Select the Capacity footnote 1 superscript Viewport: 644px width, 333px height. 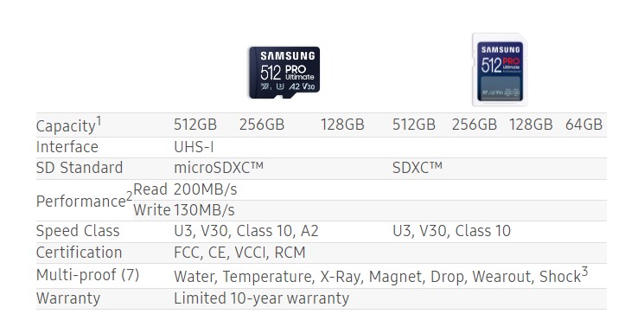coord(99,121)
